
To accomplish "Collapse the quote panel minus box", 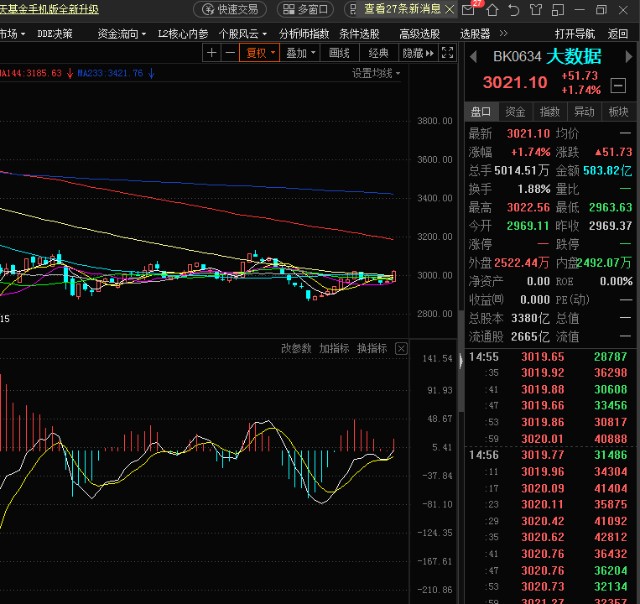I will 618,84.
